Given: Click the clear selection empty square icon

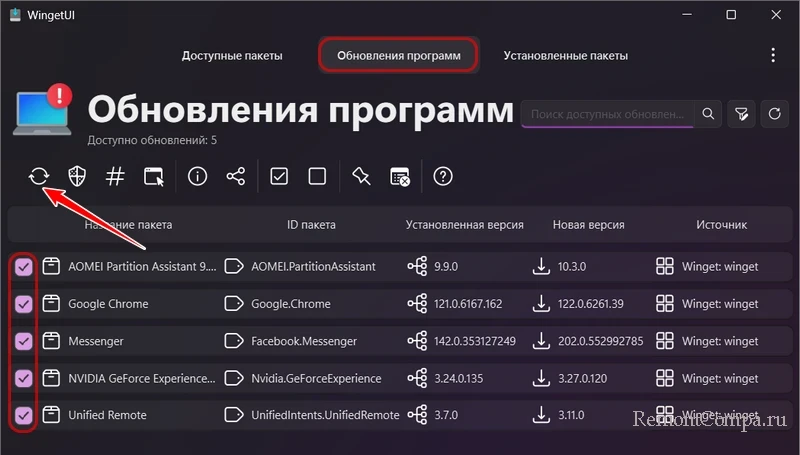Looking at the screenshot, I should coord(317,176).
